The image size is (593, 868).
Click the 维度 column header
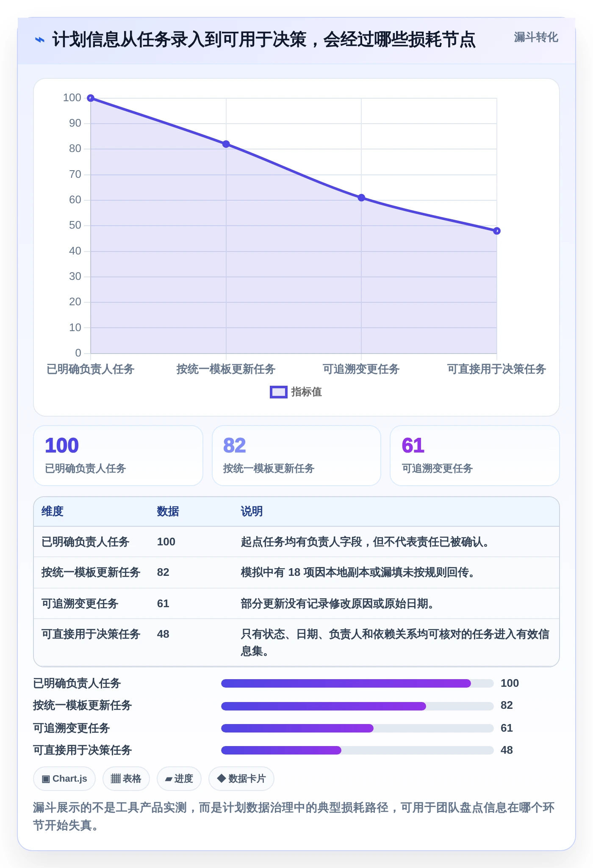click(53, 511)
